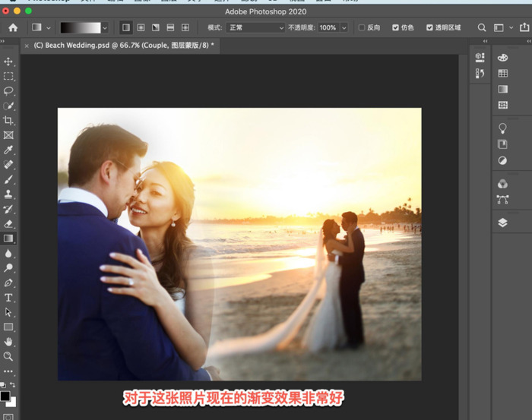Select the Dodge tool
The height and width of the screenshot is (420, 532).
[x=8, y=268]
